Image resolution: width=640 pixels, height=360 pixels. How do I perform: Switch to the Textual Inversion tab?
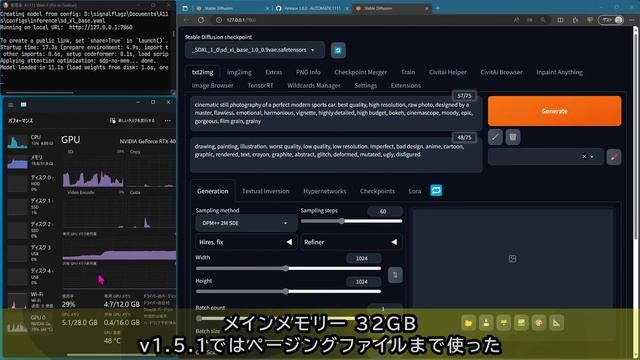click(x=266, y=191)
